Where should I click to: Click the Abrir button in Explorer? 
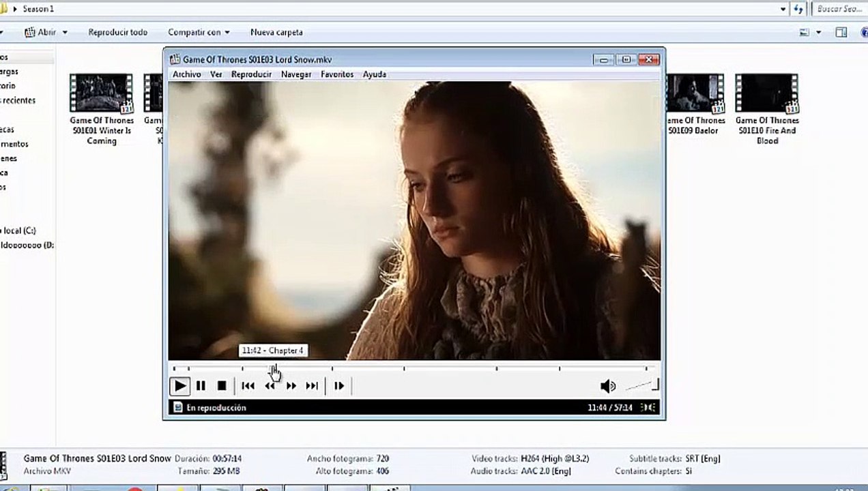(41, 32)
